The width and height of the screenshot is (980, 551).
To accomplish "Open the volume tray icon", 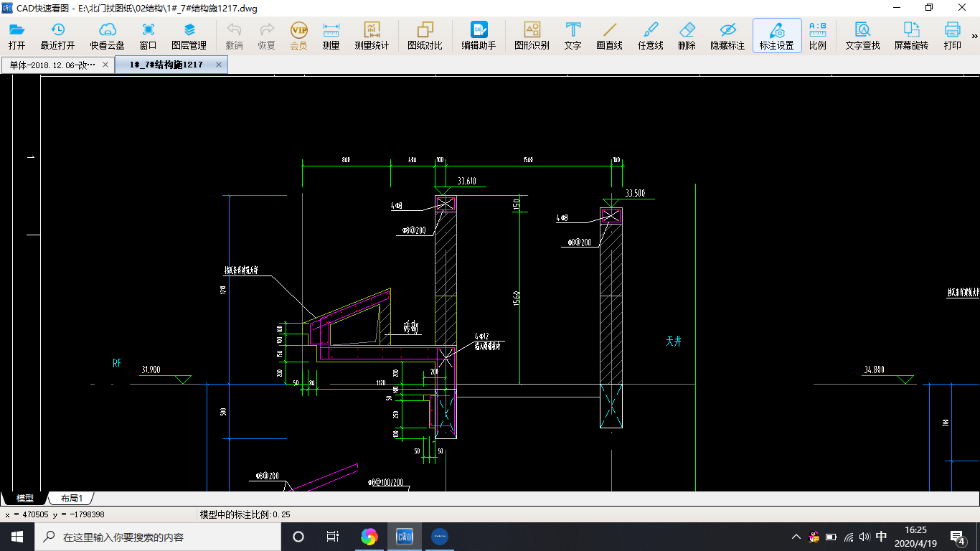I will 864,537.
